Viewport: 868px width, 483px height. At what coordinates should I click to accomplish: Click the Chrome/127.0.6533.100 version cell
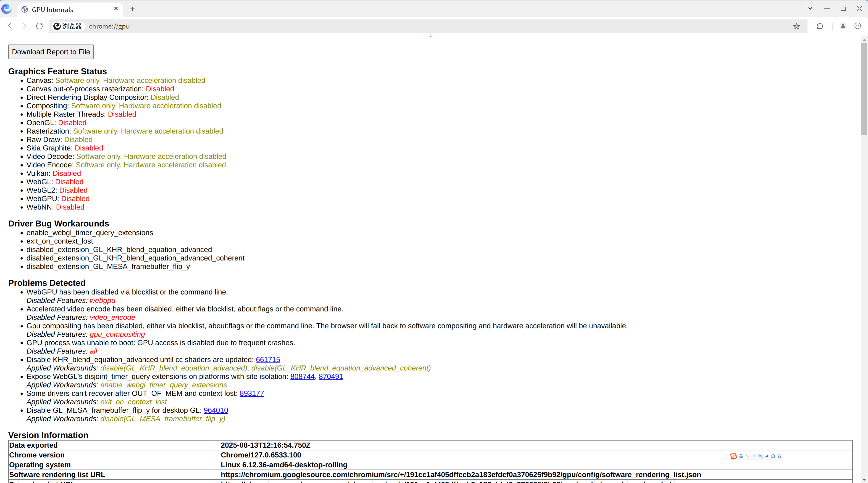[536, 455]
